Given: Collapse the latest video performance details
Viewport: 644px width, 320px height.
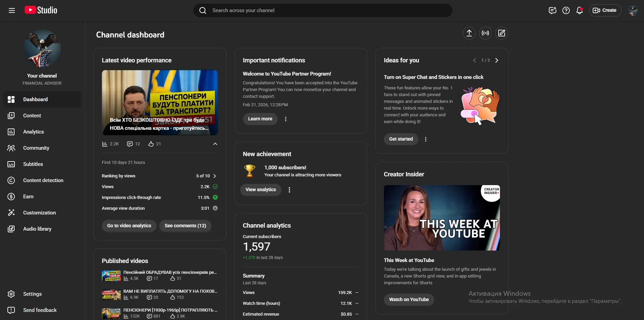Looking at the screenshot, I should pos(215,144).
